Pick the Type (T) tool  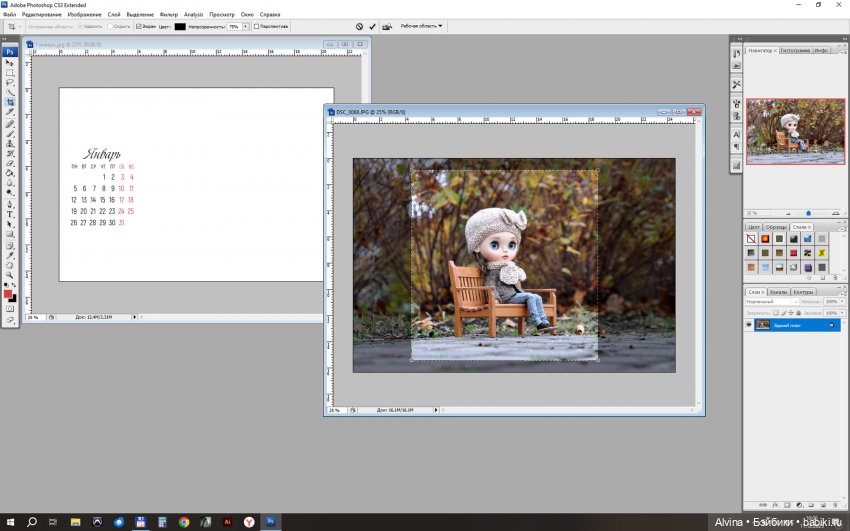pyautogui.click(x=10, y=214)
